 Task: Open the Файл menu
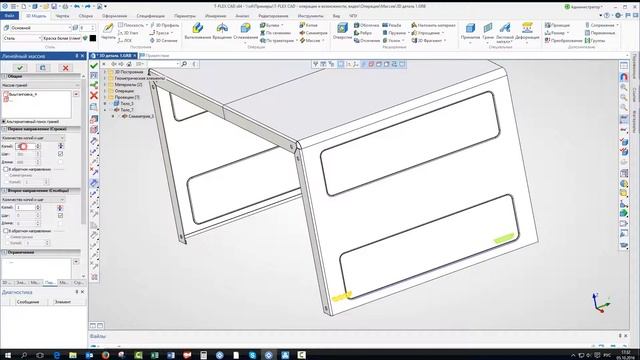10,16
